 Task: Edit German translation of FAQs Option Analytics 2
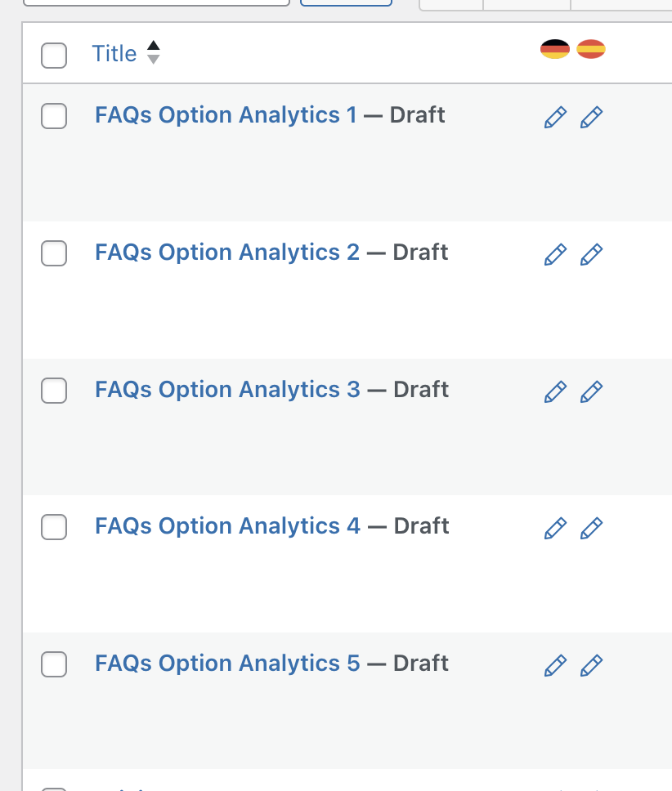point(555,254)
